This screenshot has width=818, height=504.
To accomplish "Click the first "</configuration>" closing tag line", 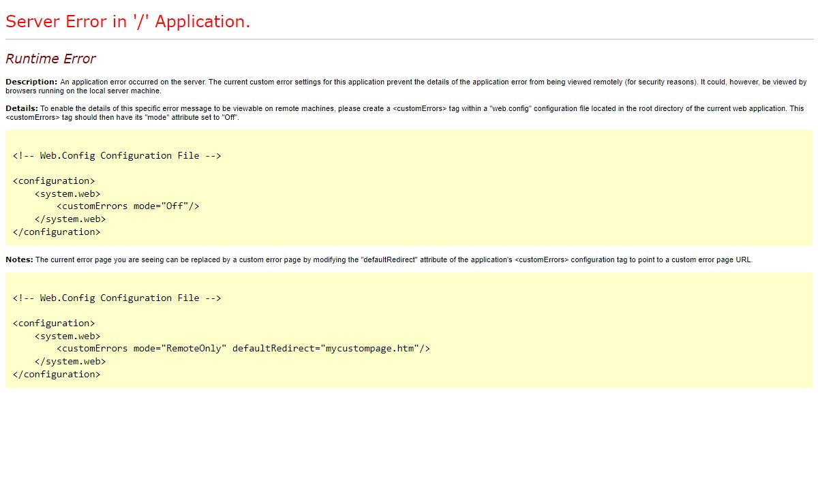I will (x=57, y=232).
